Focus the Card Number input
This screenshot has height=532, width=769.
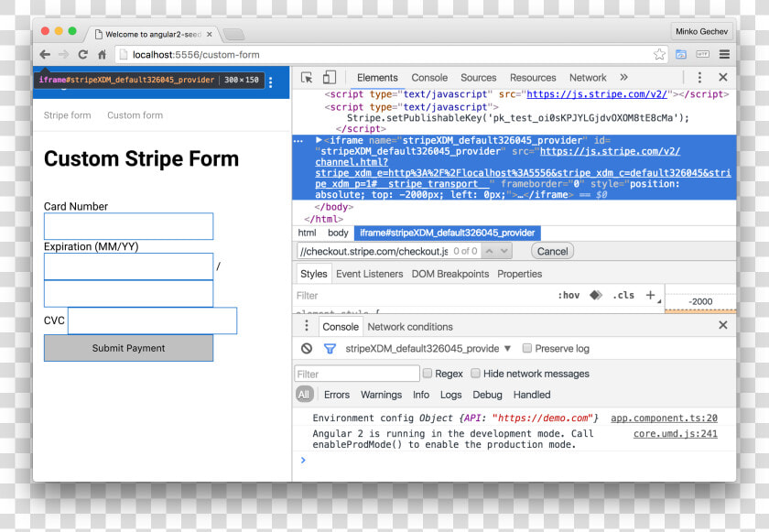128,226
